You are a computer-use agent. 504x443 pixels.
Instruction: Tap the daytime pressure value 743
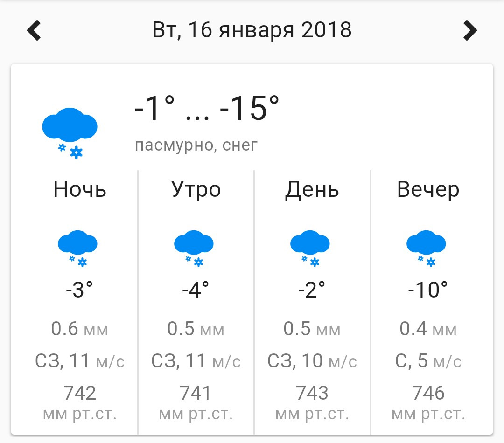click(x=312, y=393)
